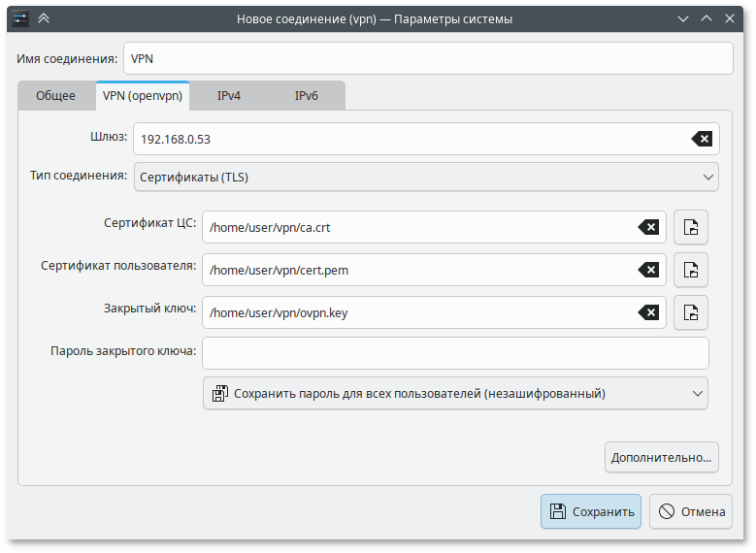Expand the connection type dropdown

427,177
